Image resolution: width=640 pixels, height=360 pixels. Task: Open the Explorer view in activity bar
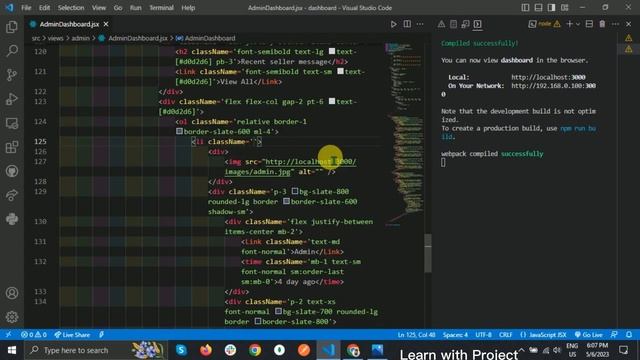point(12,27)
